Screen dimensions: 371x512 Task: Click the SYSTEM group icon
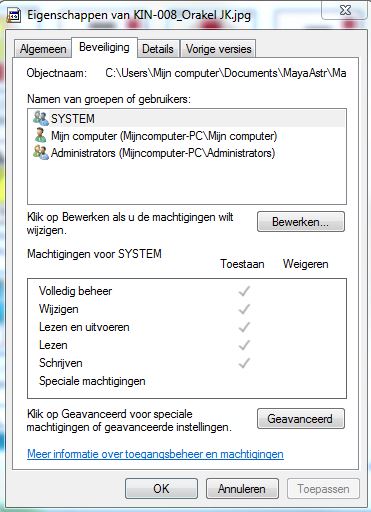[41, 118]
